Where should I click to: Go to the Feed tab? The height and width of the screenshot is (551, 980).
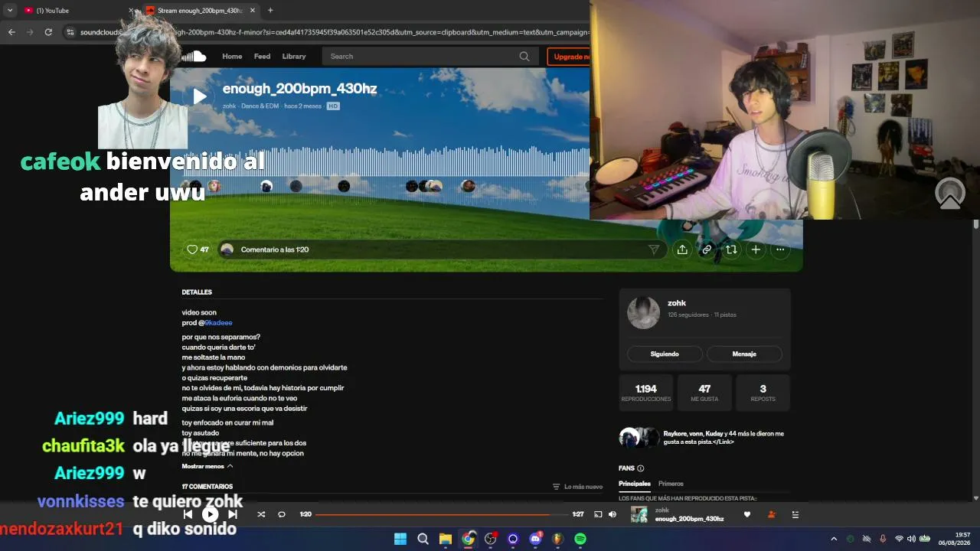[262, 56]
